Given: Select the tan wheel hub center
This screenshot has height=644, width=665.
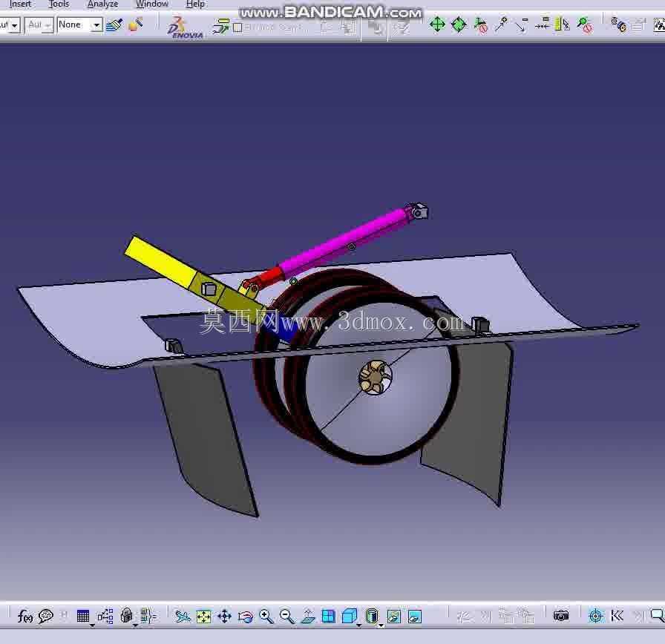Looking at the screenshot, I should tap(376, 377).
